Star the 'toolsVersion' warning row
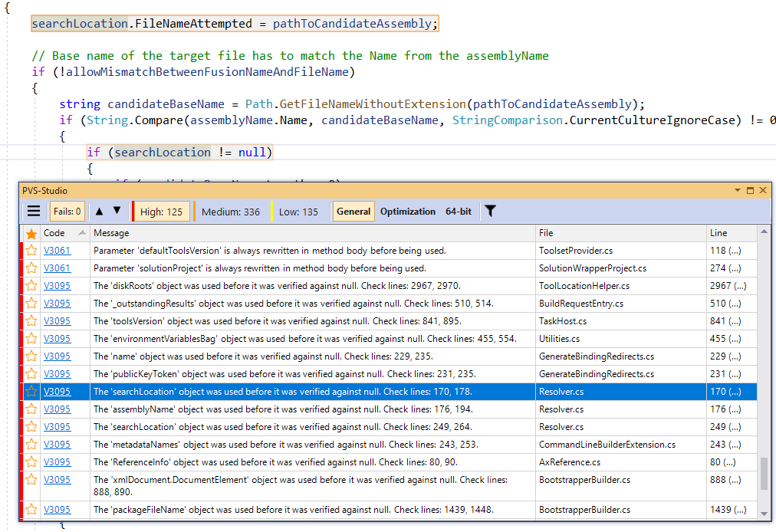Image resolution: width=776 pixels, height=532 pixels. 31,320
